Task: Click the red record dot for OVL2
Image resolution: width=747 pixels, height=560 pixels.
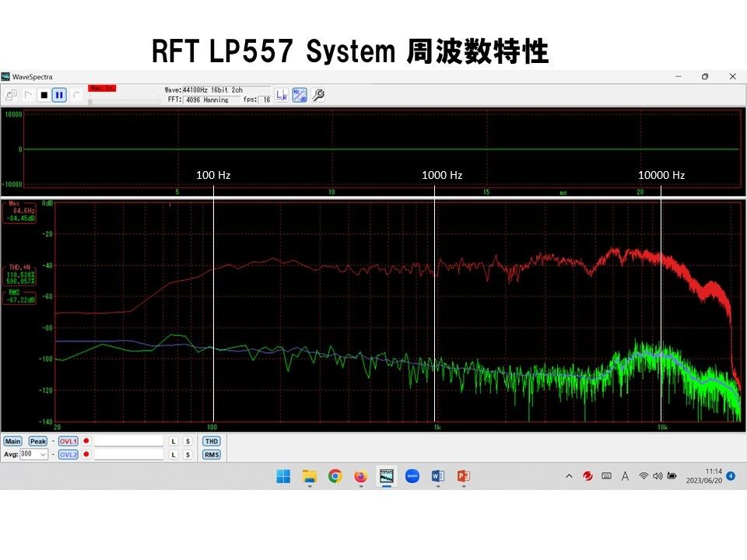Action: point(86,454)
